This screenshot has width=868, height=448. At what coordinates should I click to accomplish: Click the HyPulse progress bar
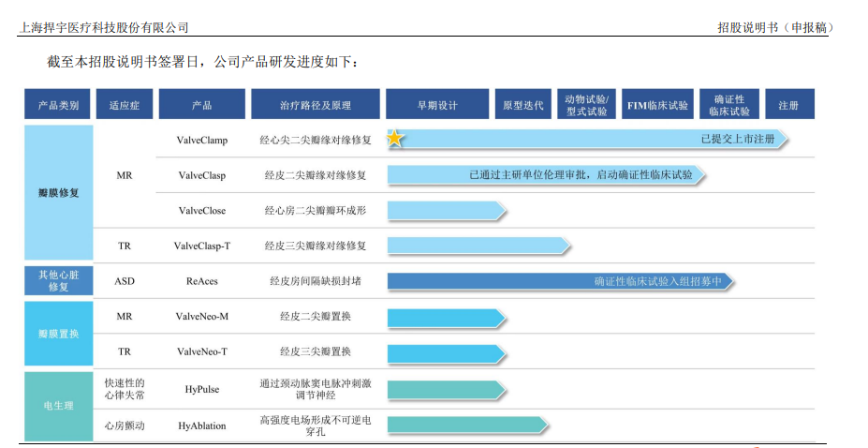pos(447,390)
